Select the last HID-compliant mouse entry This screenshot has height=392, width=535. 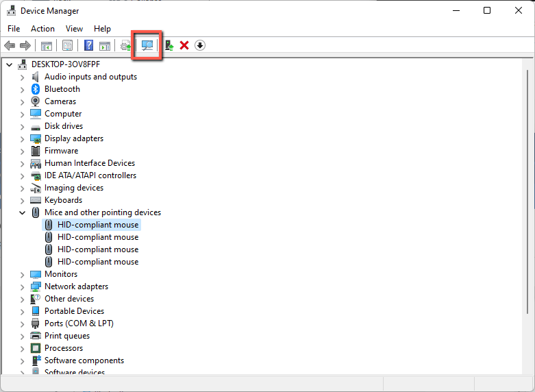pos(91,262)
